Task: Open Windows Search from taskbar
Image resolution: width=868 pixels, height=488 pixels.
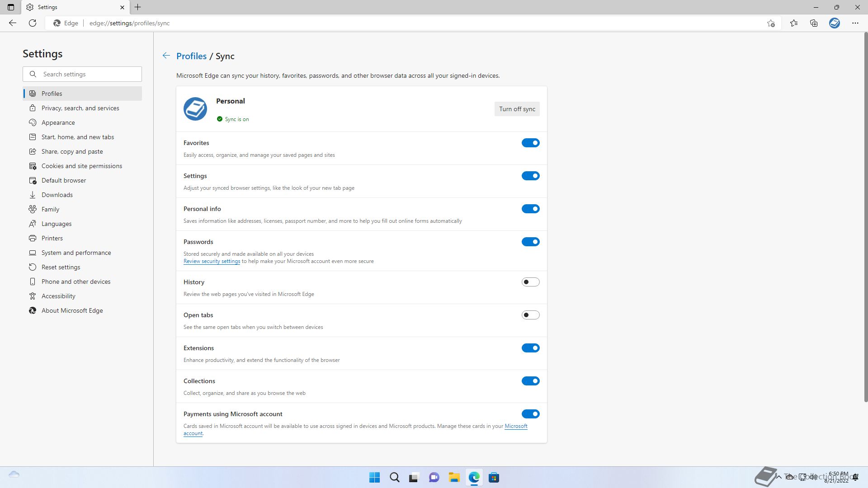Action: point(394,478)
